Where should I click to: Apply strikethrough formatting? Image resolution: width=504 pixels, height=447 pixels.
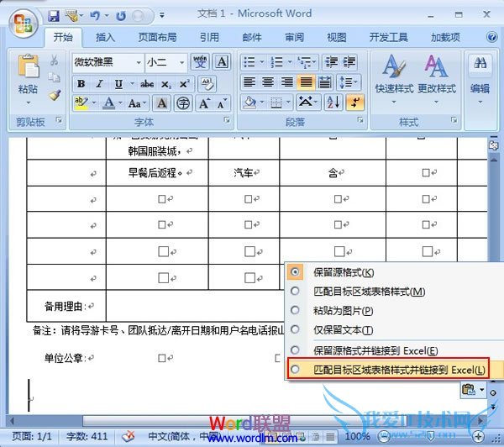click(x=147, y=84)
